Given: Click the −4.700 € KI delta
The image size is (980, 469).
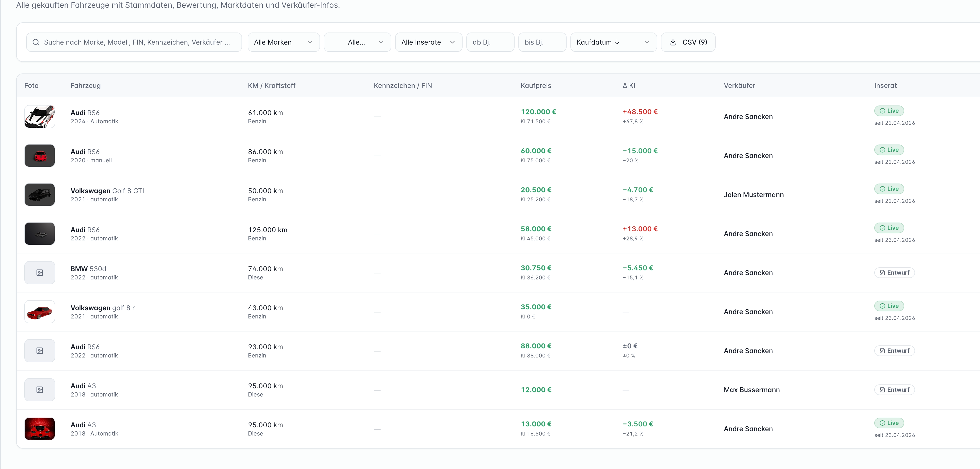Looking at the screenshot, I should click(638, 190).
